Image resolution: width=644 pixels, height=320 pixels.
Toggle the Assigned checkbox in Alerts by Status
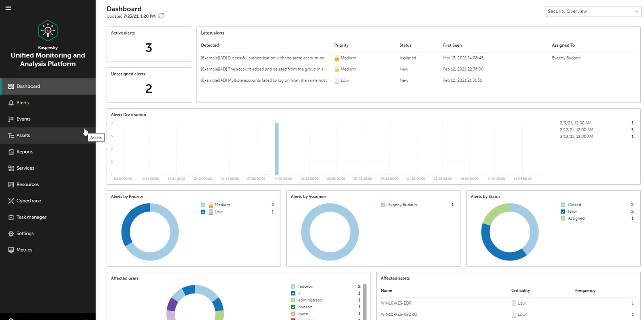click(563, 218)
